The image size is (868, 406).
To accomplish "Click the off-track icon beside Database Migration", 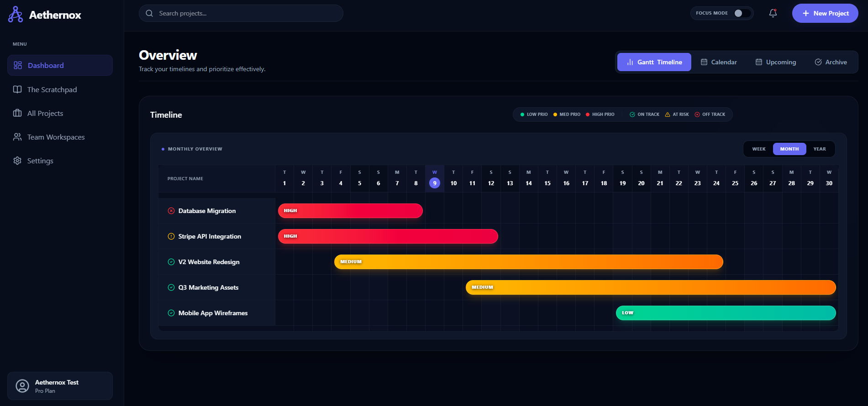I will point(171,211).
